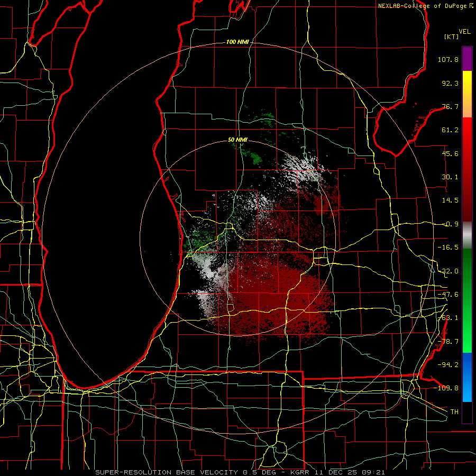The height and width of the screenshot is (476, 476).
Task: Click the -0.9 velocity scale value
Action: click(450, 224)
